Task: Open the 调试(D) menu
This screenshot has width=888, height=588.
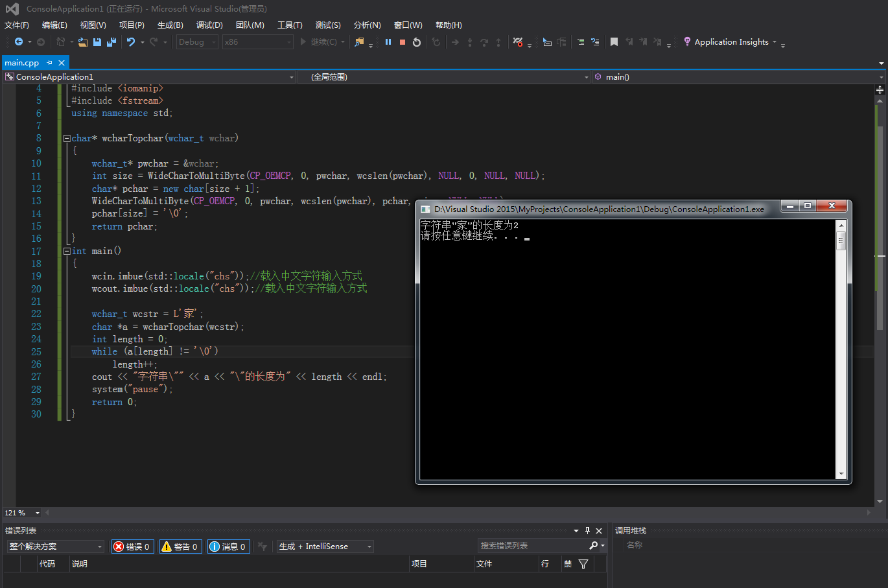Action: pos(209,25)
